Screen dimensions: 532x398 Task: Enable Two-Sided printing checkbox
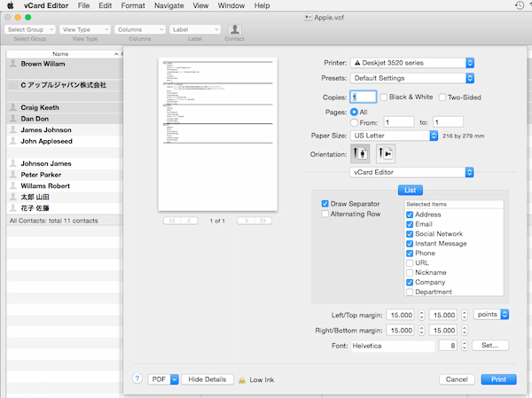[x=442, y=98]
